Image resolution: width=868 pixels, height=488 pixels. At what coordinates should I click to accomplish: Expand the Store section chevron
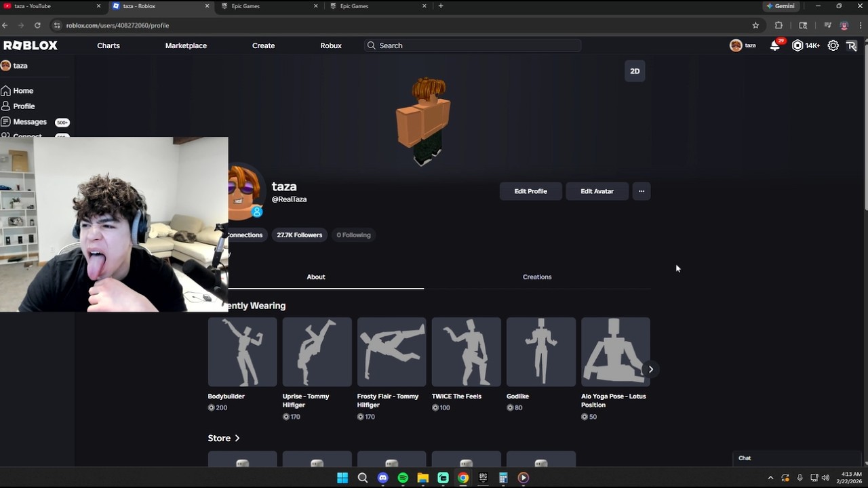(237, 439)
